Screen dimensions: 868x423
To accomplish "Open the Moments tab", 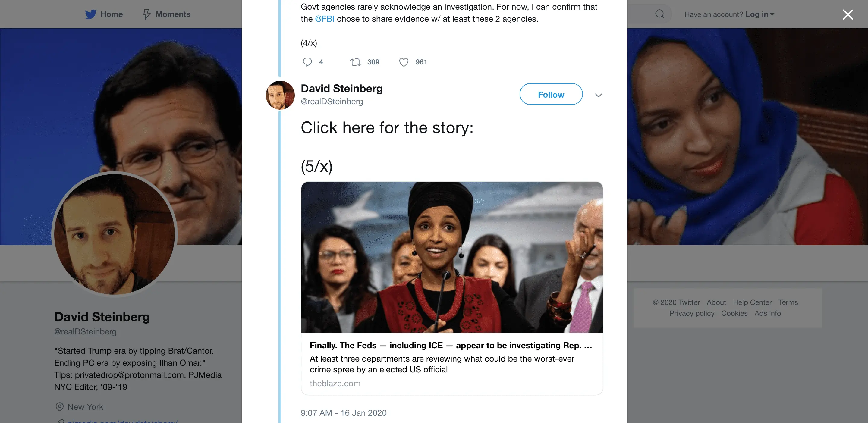I will [x=172, y=14].
